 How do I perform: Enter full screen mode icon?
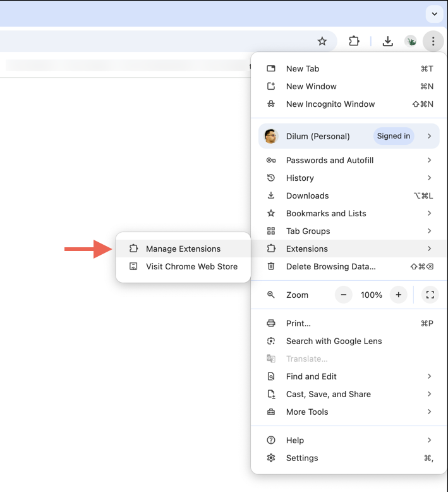coord(430,295)
